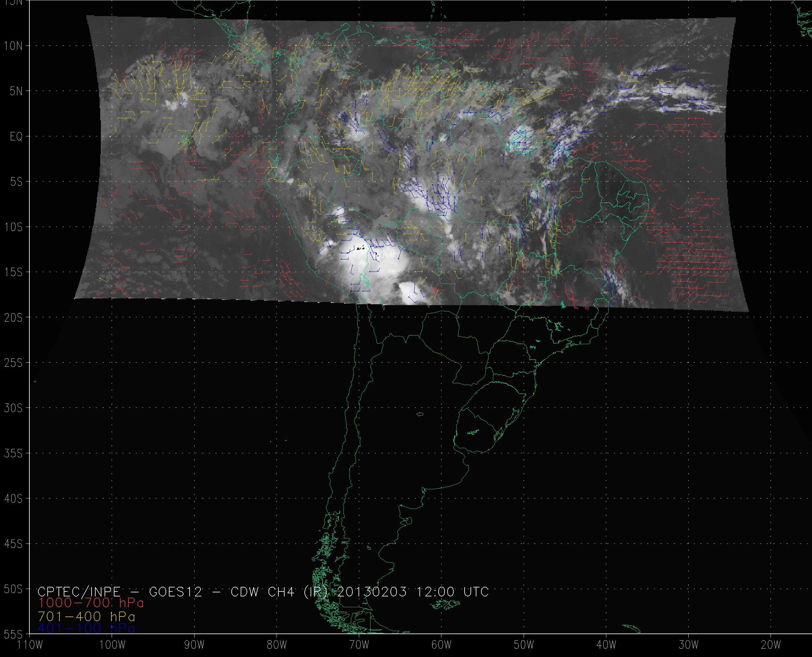Click the 60W longitude axis label

441,645
